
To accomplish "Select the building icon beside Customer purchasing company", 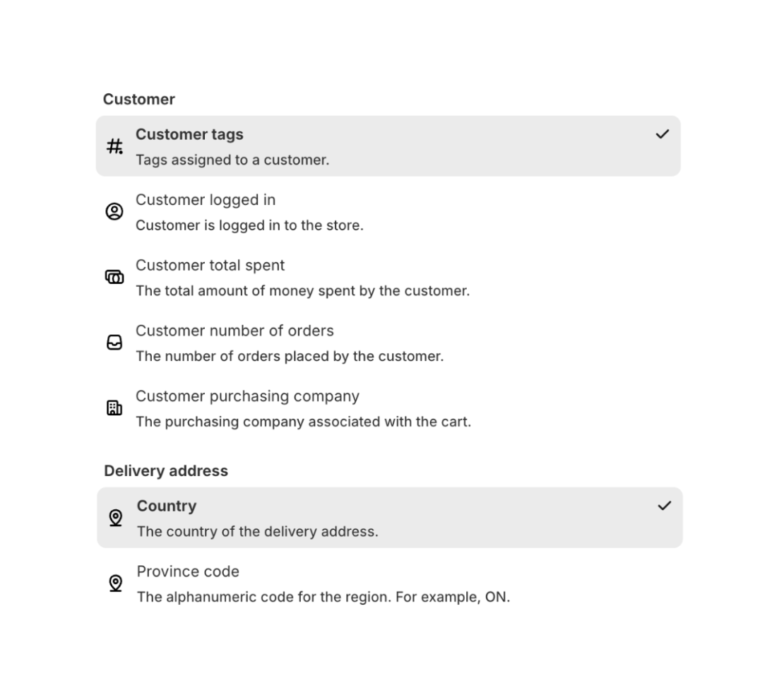I will point(114,407).
